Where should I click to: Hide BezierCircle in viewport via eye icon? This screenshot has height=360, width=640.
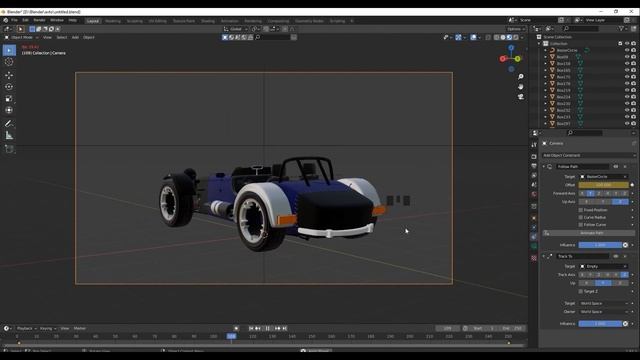point(627,50)
